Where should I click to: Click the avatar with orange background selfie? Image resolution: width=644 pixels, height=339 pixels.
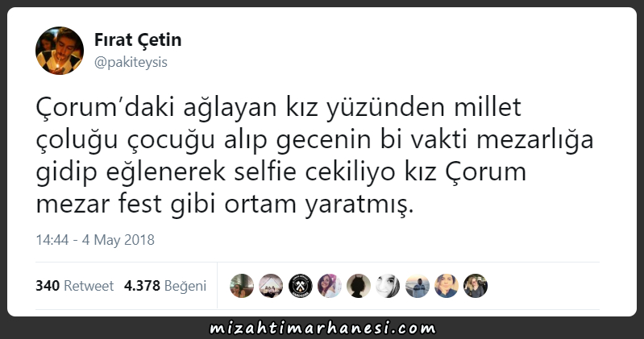[447, 286]
